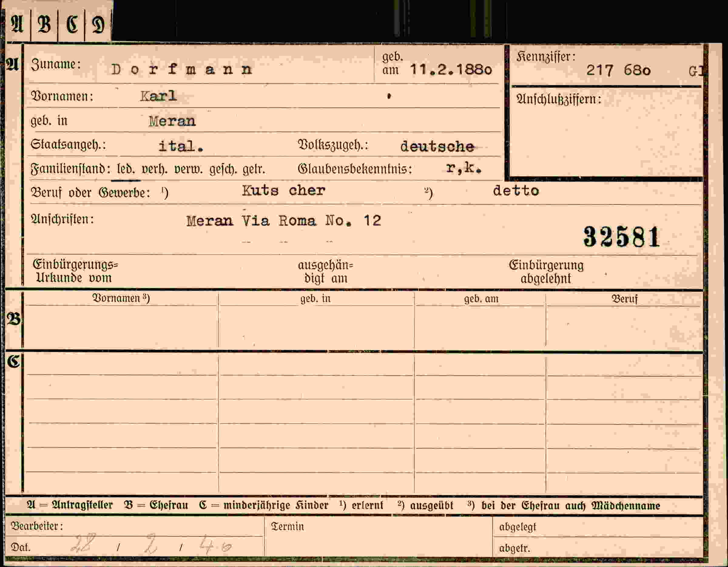Click the handwritten date '28 / 2 / 40'
Viewport: 728px width, 567px height.
152,544
